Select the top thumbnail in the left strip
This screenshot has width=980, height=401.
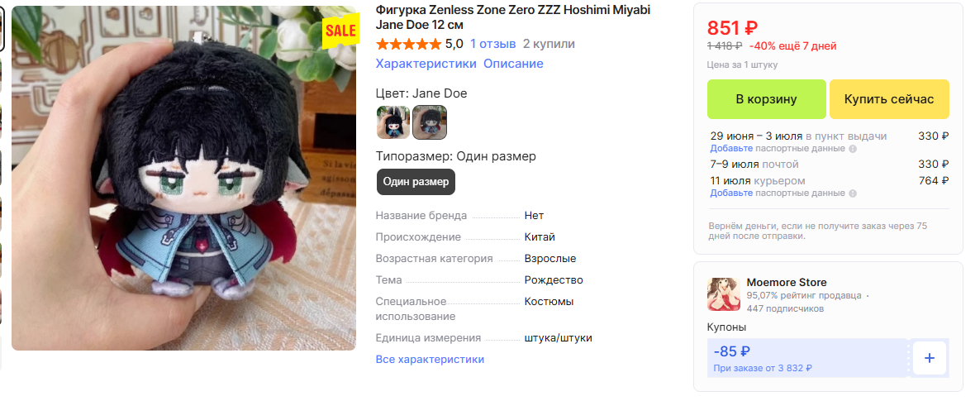(2, 29)
